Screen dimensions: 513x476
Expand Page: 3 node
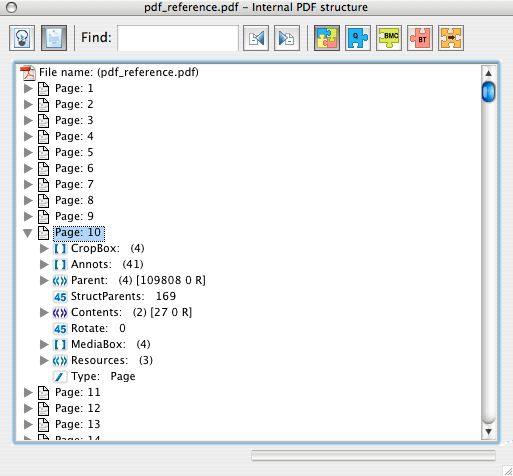(28, 120)
